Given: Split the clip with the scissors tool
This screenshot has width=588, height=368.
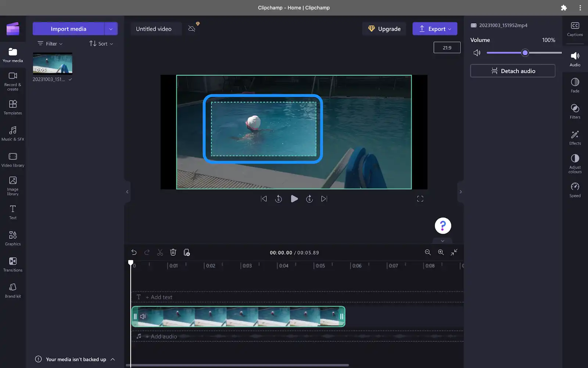Looking at the screenshot, I should [160, 252].
